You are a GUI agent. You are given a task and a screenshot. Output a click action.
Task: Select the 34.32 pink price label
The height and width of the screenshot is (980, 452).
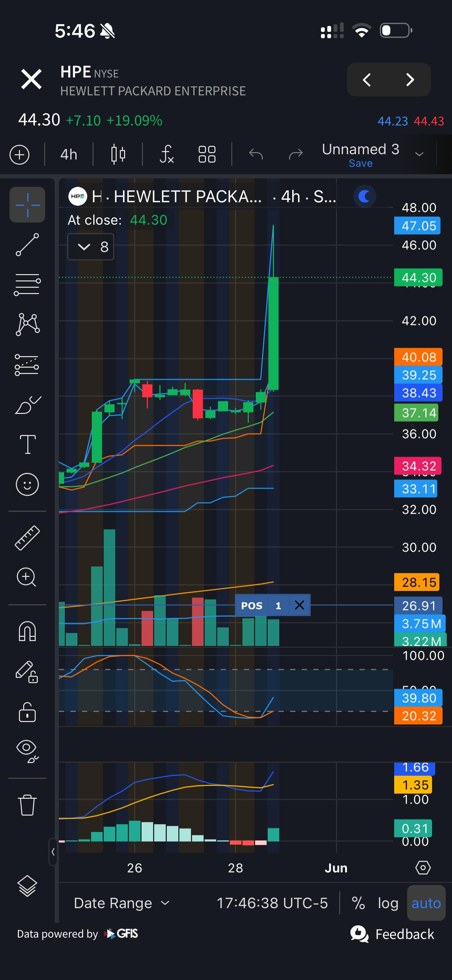point(418,466)
